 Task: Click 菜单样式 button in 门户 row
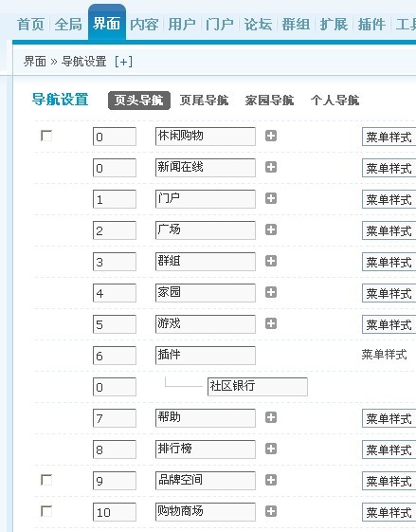[x=389, y=199]
